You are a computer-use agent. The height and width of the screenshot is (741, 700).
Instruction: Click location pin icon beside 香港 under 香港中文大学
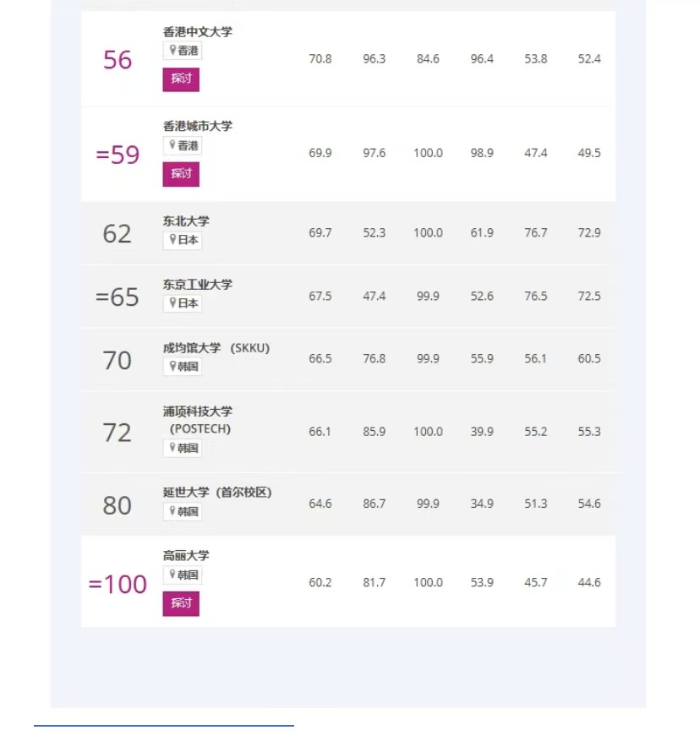pyautogui.click(x=172, y=50)
